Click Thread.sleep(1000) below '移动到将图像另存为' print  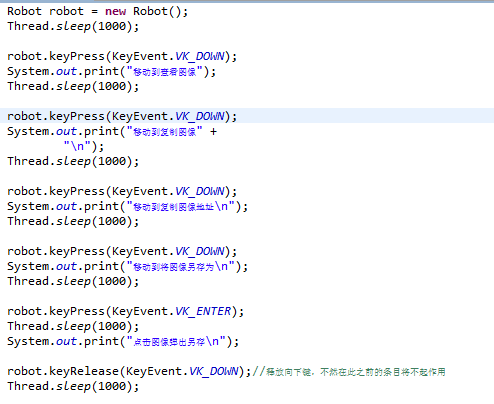point(73,281)
